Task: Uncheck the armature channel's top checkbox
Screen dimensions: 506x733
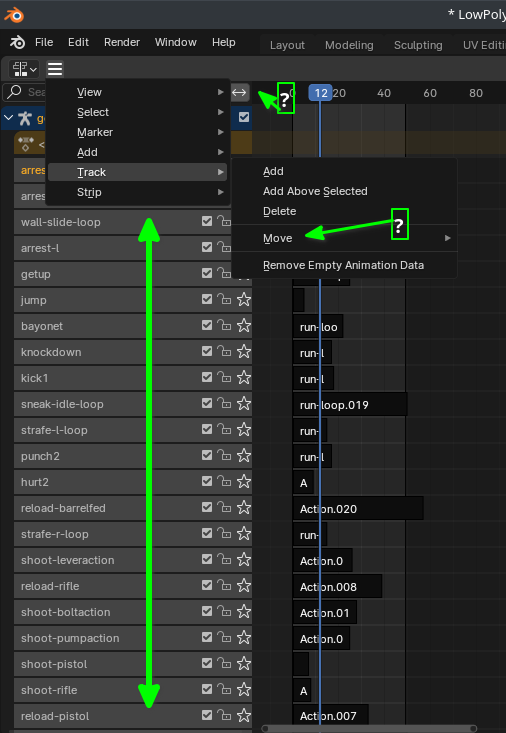Action: (x=244, y=117)
